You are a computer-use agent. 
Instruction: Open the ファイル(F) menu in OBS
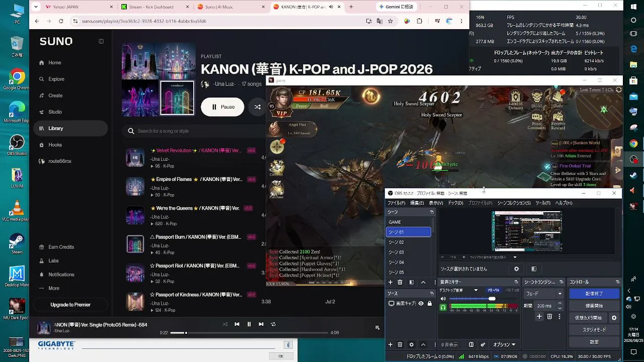(x=396, y=203)
